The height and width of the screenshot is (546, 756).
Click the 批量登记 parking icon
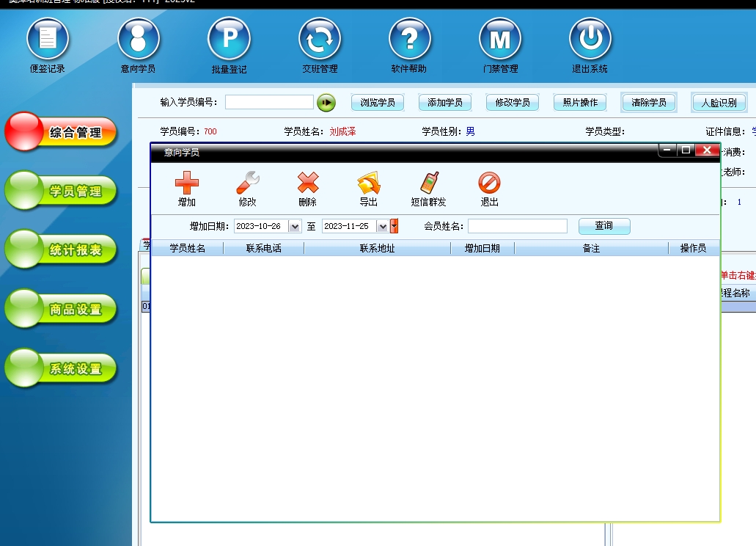229,39
